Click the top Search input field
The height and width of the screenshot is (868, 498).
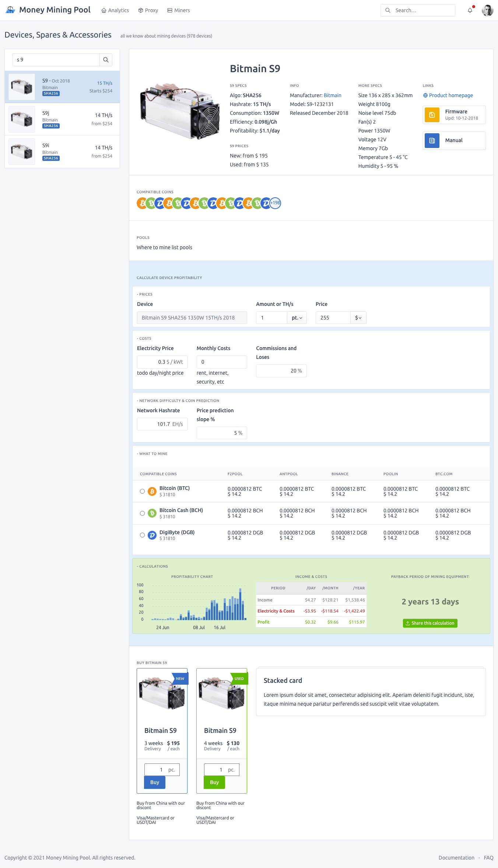click(x=418, y=10)
